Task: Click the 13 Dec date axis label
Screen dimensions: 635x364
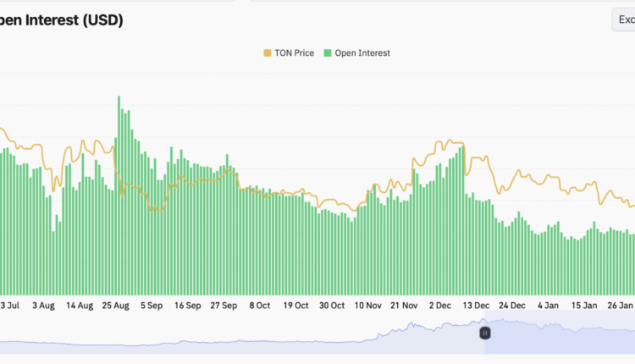Action: [x=477, y=305]
